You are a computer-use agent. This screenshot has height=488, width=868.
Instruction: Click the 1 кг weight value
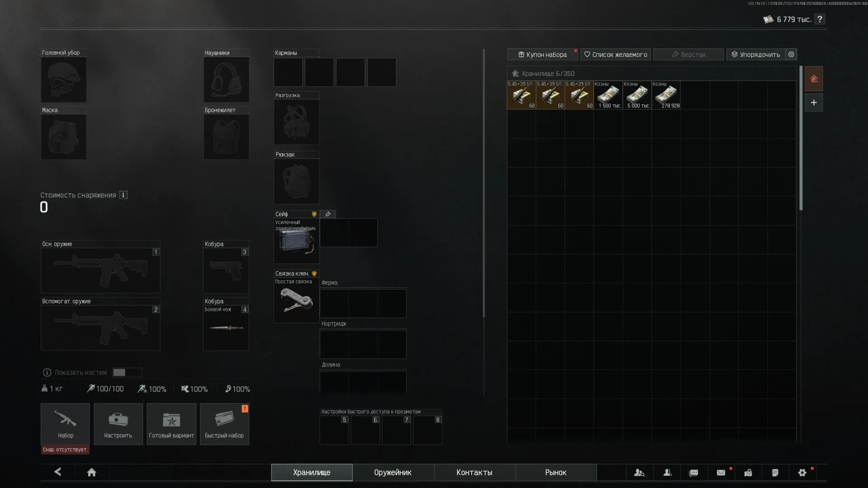pos(56,389)
